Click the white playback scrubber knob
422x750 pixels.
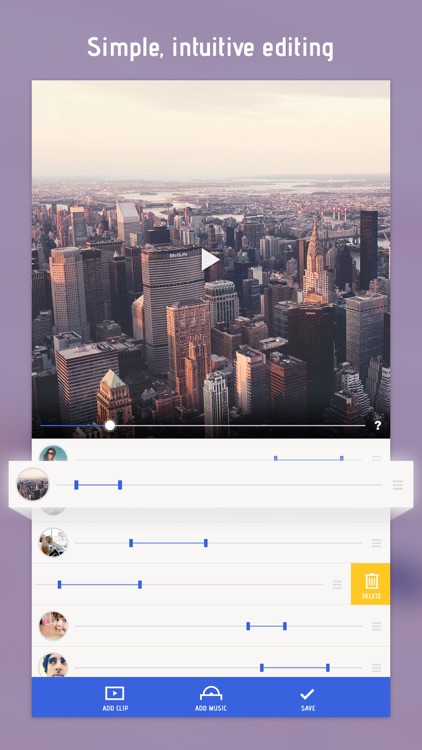tap(110, 425)
